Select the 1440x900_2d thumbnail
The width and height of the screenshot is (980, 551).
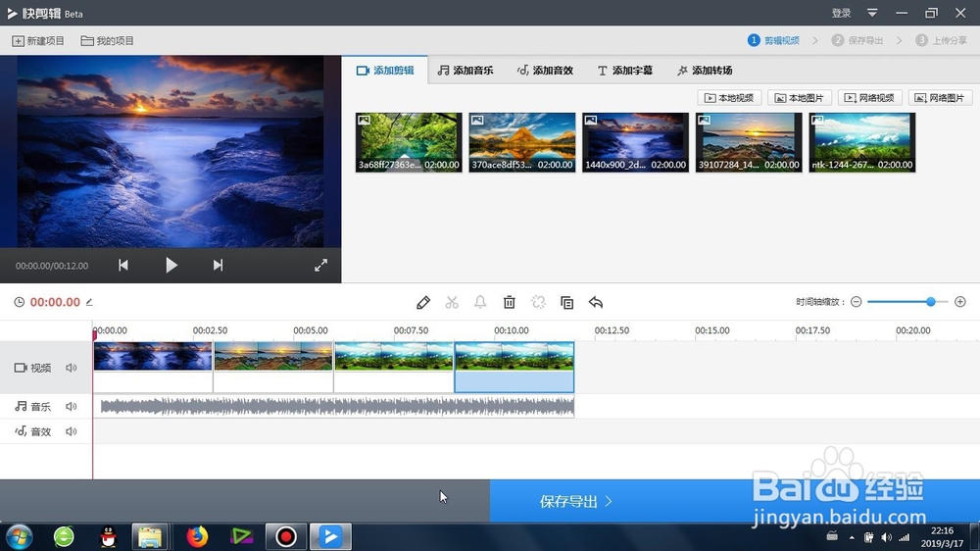[x=636, y=142]
